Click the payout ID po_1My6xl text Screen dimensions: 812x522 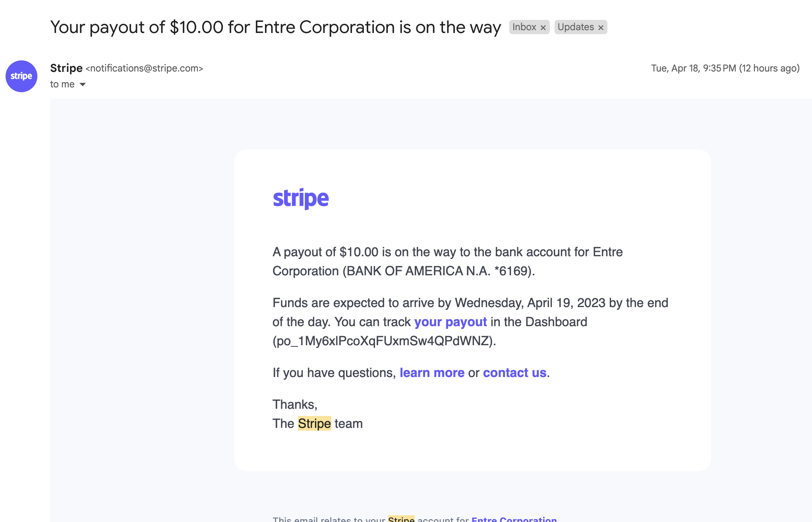point(384,341)
